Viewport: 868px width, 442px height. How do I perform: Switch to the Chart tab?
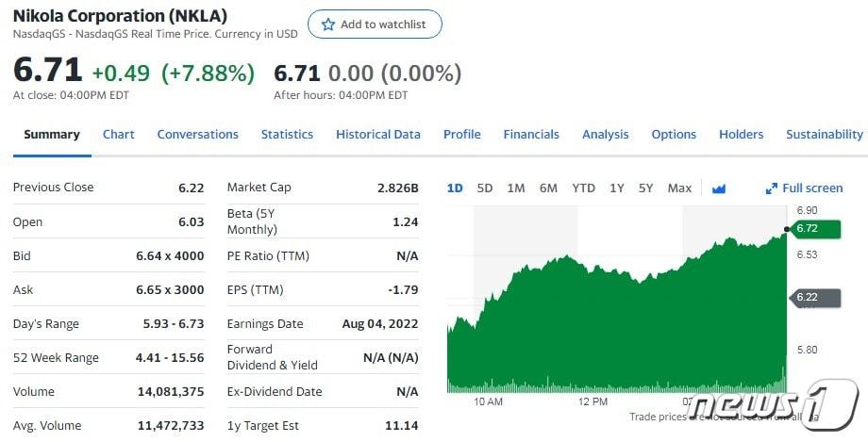coord(119,135)
